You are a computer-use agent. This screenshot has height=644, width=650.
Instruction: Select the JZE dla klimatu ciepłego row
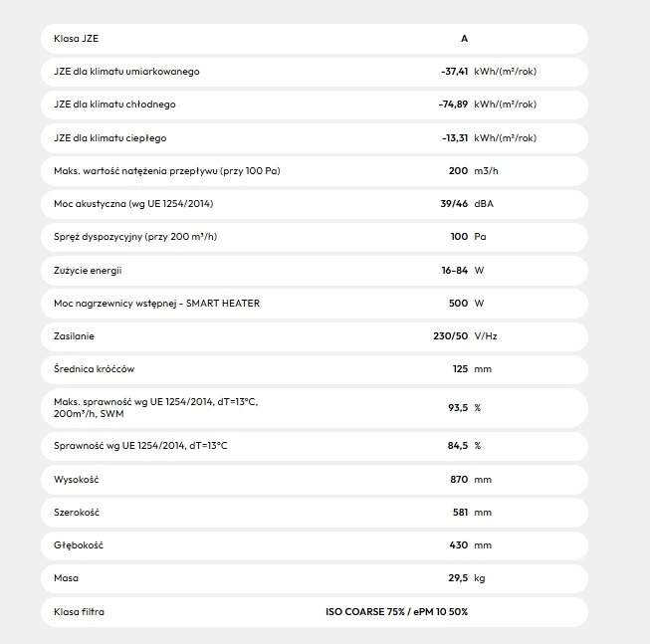[314, 137]
